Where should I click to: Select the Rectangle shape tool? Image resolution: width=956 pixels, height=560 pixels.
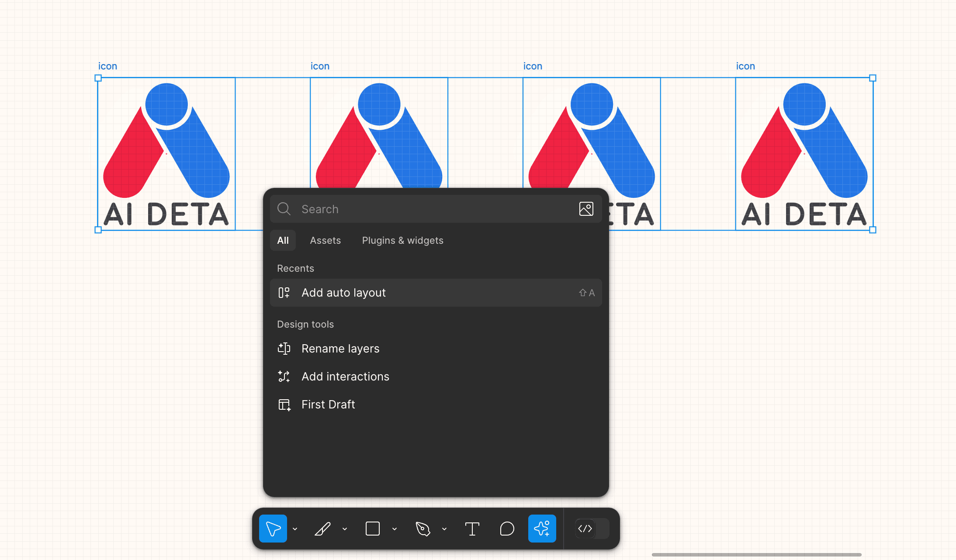(373, 529)
